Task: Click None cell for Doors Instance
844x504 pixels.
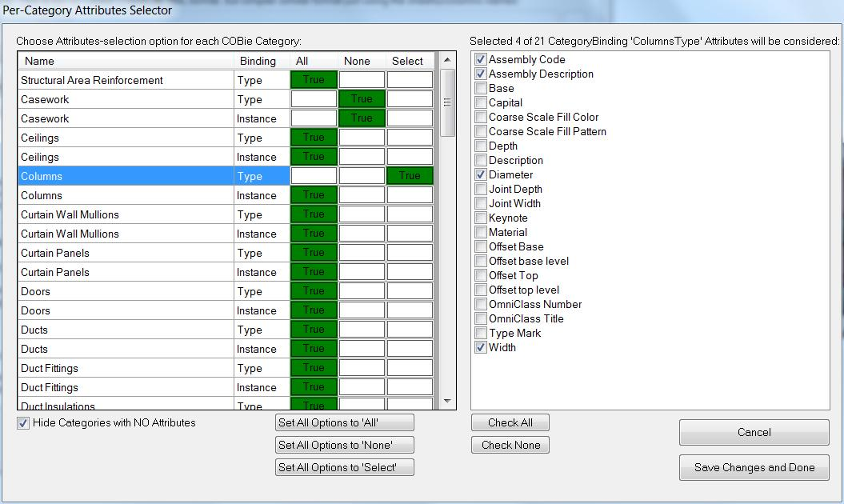Action: 362,310
